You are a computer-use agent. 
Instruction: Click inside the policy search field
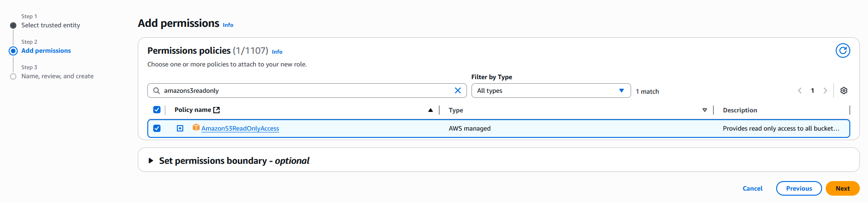pyautogui.click(x=305, y=91)
